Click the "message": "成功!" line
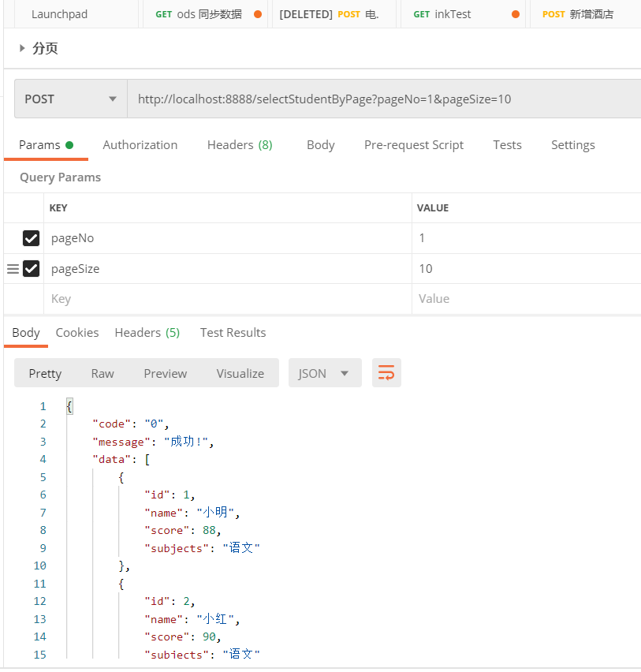Image resolution: width=641 pixels, height=672 pixels. pos(153,442)
